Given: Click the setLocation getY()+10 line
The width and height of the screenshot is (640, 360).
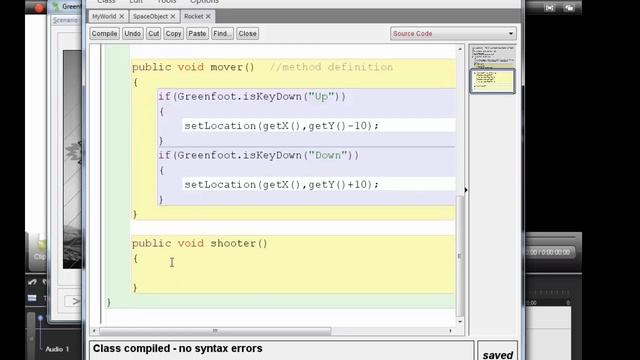Looking at the screenshot, I should tap(282, 185).
